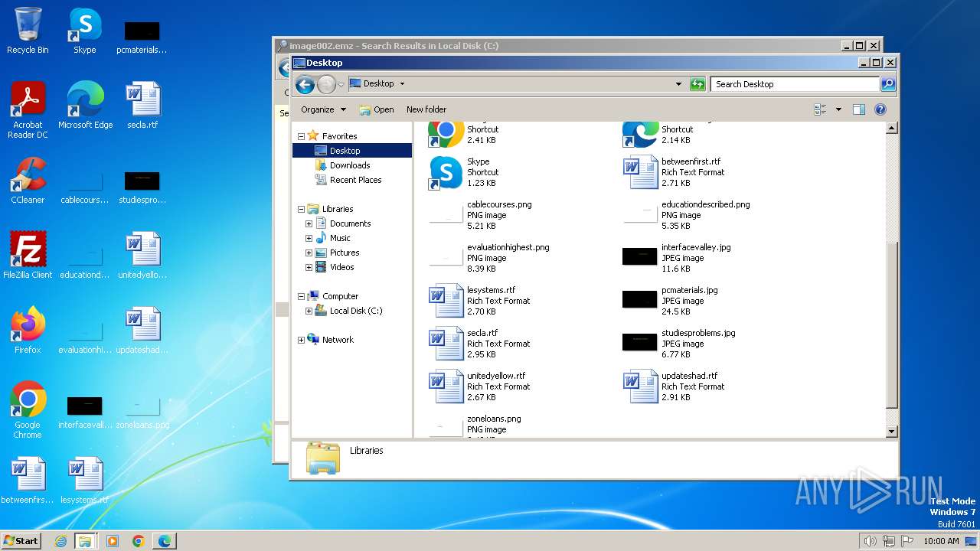Open Acrobat Reader DC desktop icon
This screenshot has width=980, height=551.
coord(28,109)
